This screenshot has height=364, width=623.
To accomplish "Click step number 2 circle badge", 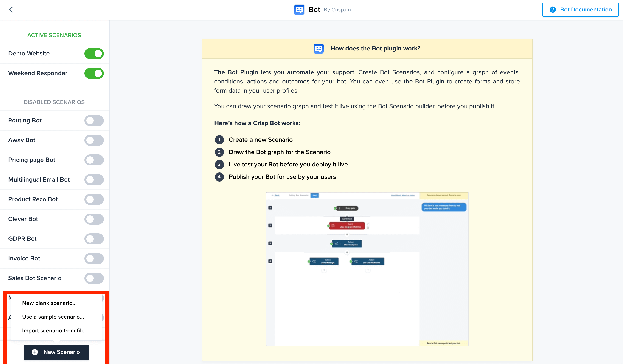I will point(219,152).
